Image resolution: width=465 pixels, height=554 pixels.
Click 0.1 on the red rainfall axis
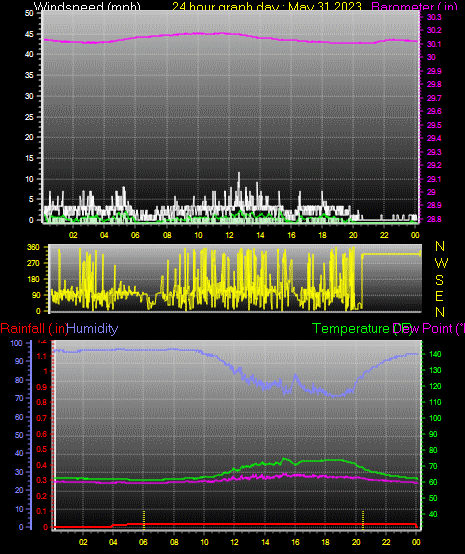point(42,511)
